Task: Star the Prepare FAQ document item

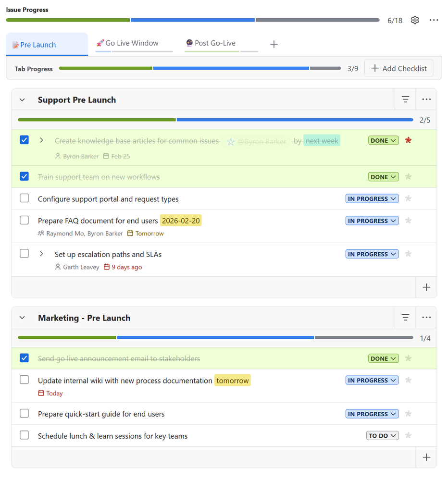Action: click(x=408, y=221)
